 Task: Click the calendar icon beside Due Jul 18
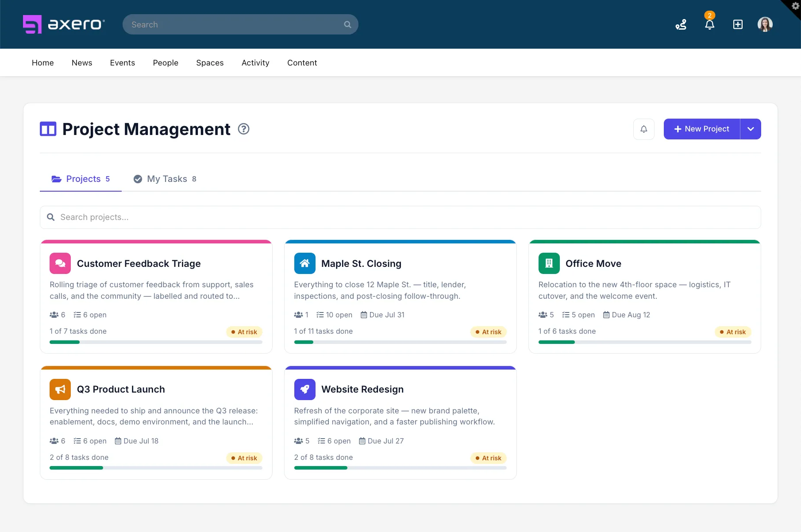(x=118, y=441)
